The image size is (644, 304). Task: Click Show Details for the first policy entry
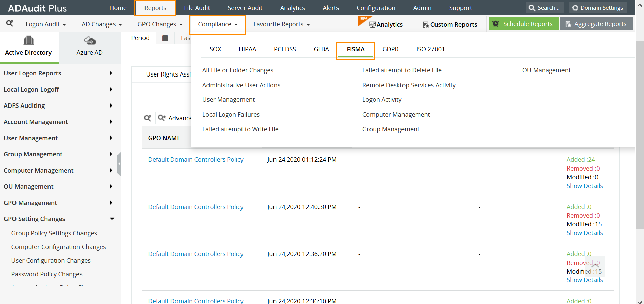(584, 186)
